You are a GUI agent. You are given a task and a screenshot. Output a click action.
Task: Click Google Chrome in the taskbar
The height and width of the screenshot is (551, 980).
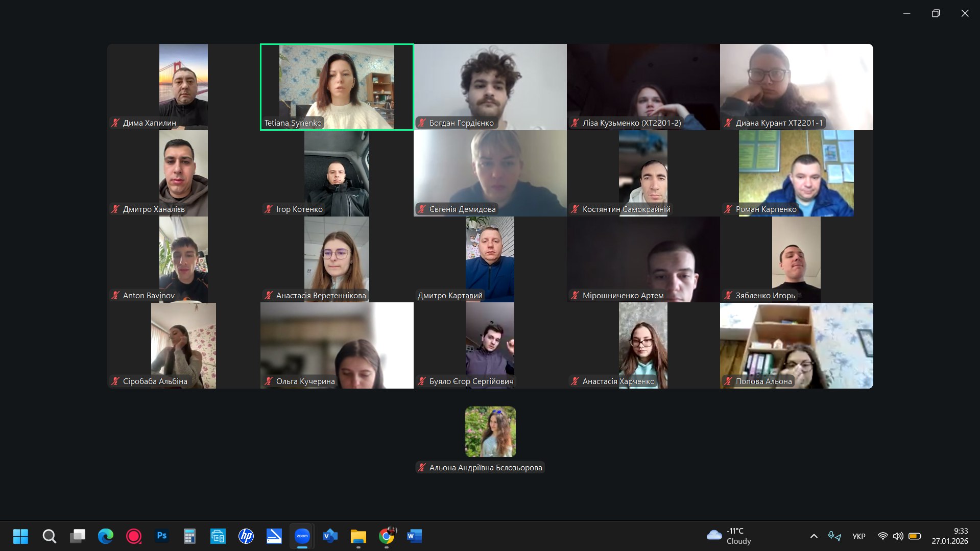[387, 536]
